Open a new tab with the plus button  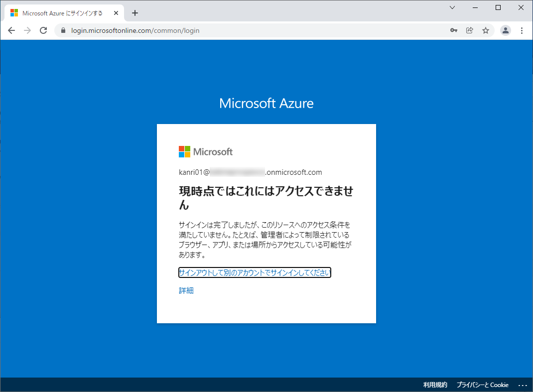pos(134,13)
